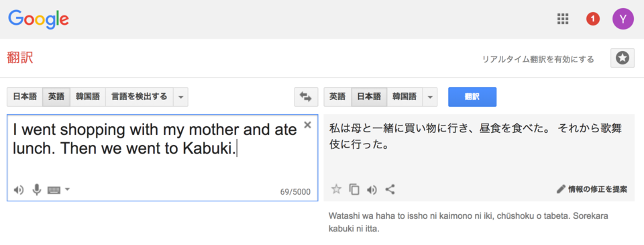The height and width of the screenshot is (245, 644).
Task: Click the blue 翻訳 button
Action: coord(472,97)
